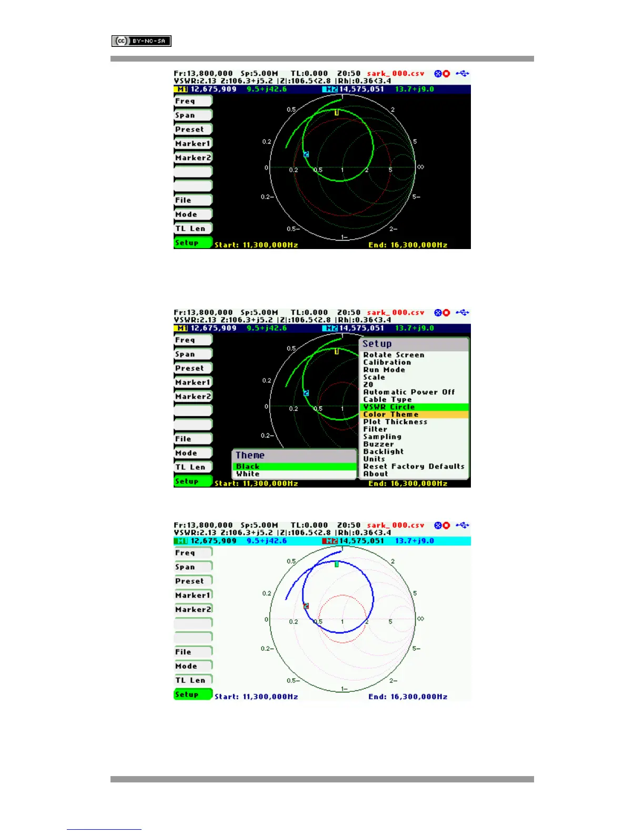Open the Backlight setting in the Setup menu
The width and height of the screenshot is (644, 834).
pos(414,452)
